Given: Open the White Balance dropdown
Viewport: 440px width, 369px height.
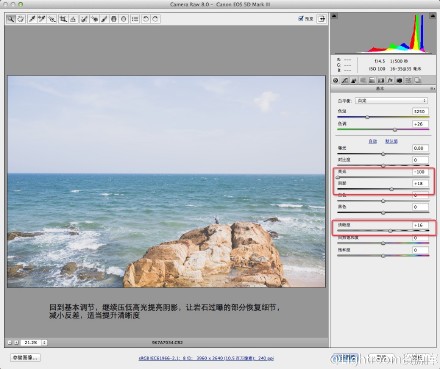Looking at the screenshot, I should pos(391,100).
